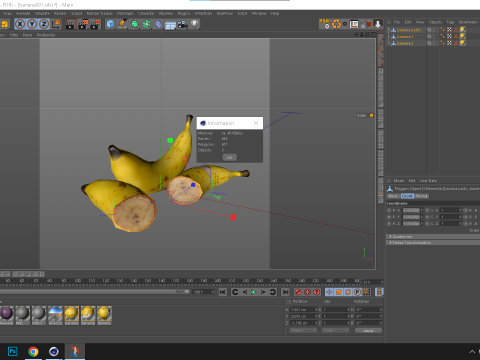Add a light bulb object
Viewport: 480px width, 360px height.
(195, 24)
